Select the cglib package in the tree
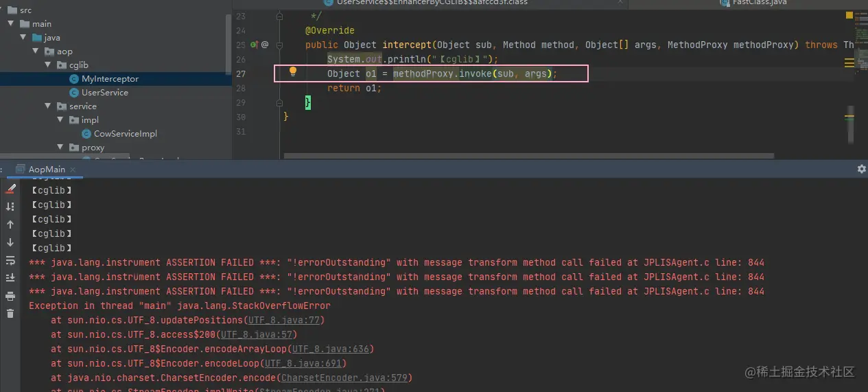This screenshot has height=392, width=868. click(78, 65)
